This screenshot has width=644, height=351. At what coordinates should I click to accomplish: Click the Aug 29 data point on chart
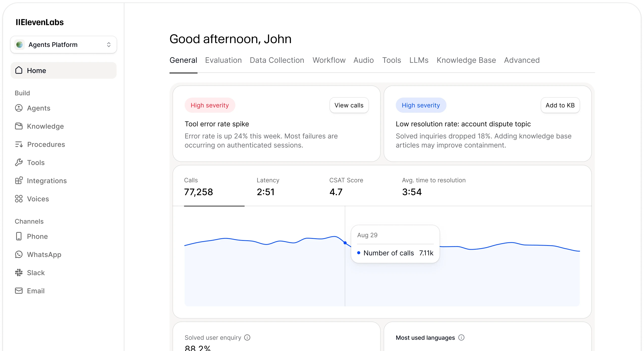345,243
